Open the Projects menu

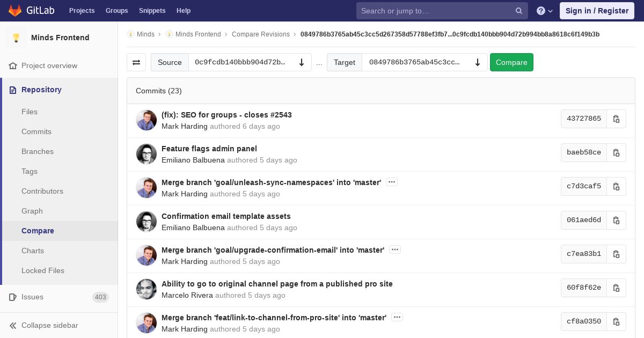[x=82, y=11]
